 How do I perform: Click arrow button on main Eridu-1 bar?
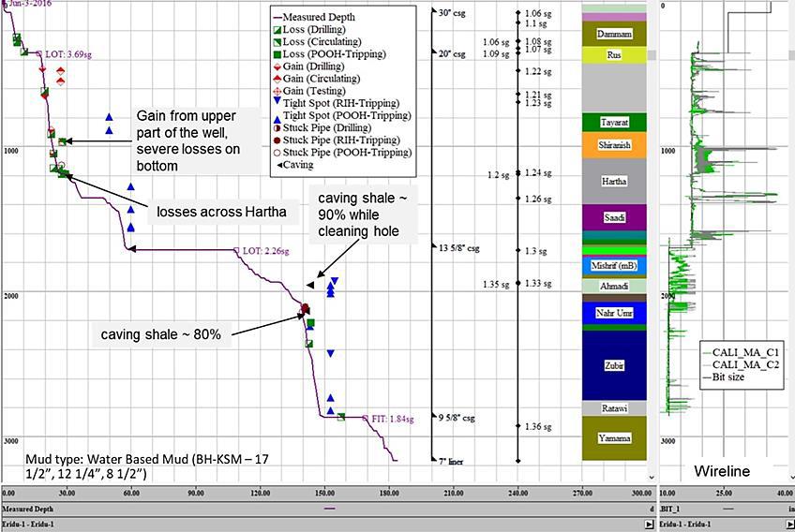pos(648,525)
